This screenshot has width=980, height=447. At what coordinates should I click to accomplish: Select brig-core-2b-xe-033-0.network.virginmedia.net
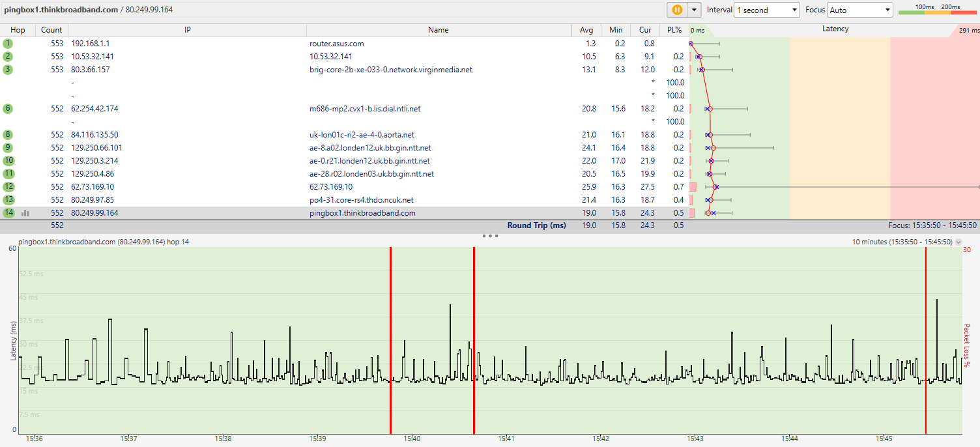[x=391, y=70]
